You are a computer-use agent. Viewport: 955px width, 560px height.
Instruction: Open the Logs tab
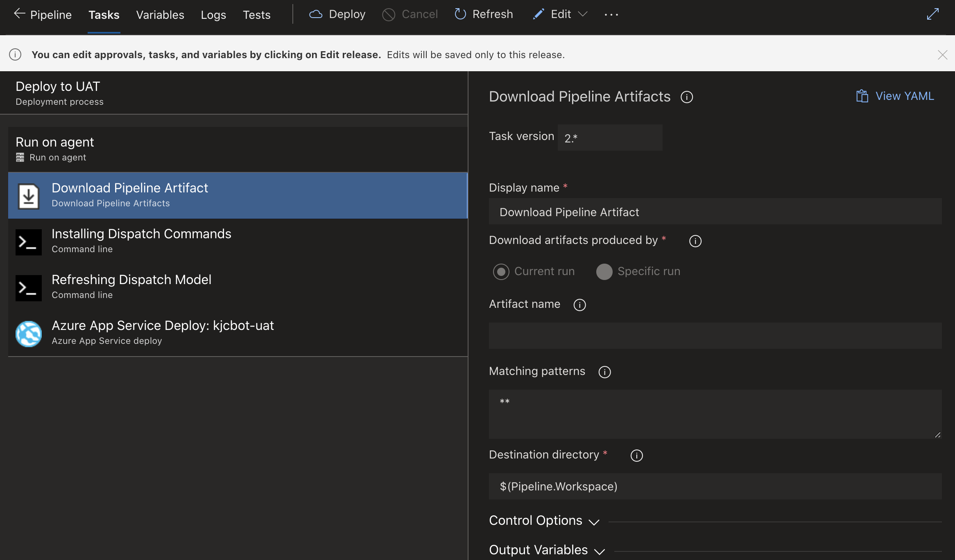(213, 15)
